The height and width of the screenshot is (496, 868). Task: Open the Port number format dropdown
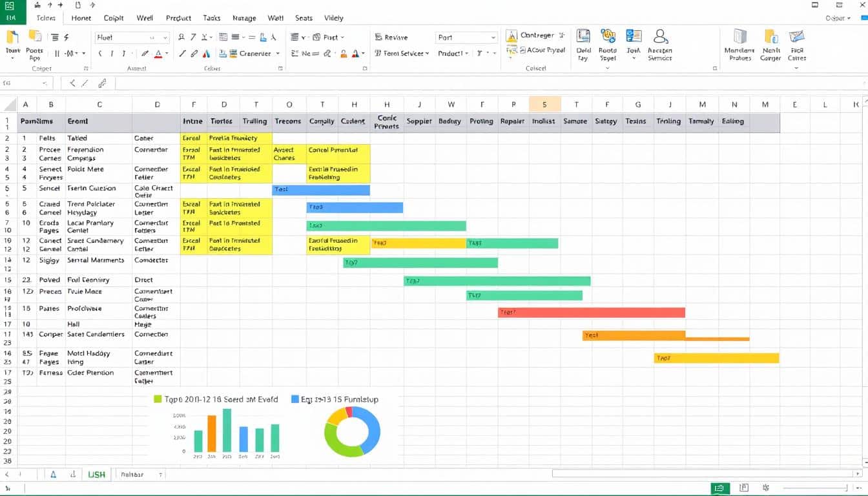click(x=493, y=37)
